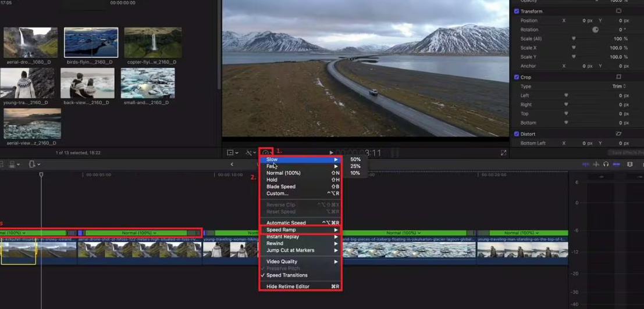Click Hide Retime Editor
This screenshot has height=309, width=644.
[x=300, y=286]
